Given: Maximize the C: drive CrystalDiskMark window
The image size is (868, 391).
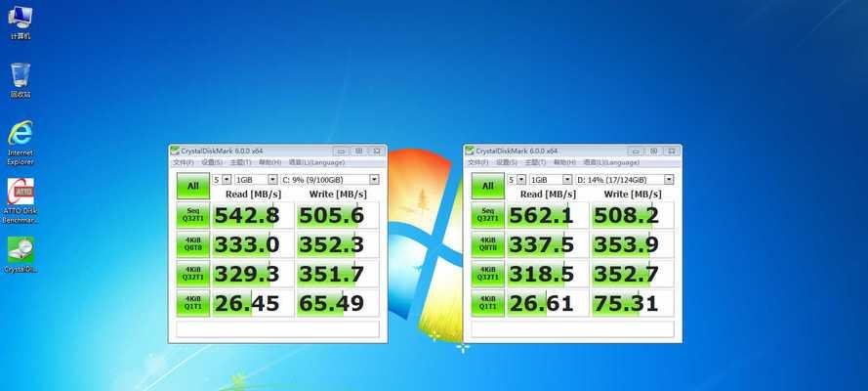Looking at the screenshot, I should (x=358, y=151).
